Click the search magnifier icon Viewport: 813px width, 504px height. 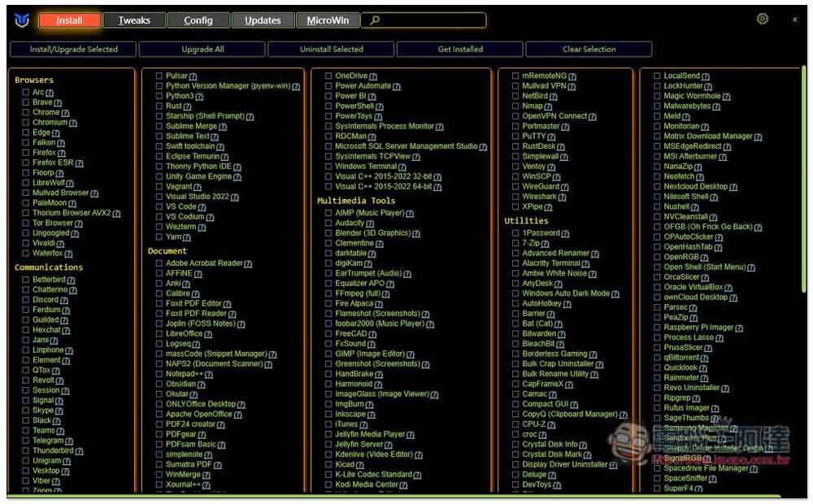(375, 20)
